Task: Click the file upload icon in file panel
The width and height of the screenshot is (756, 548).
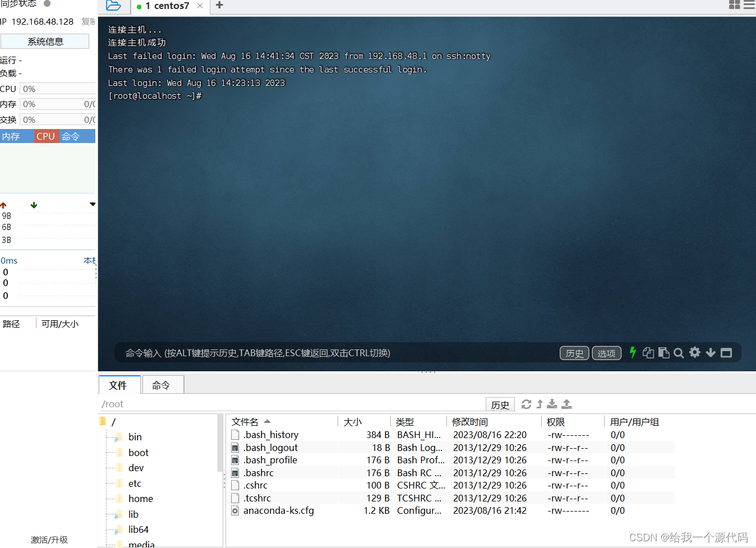Action: pyautogui.click(x=566, y=404)
